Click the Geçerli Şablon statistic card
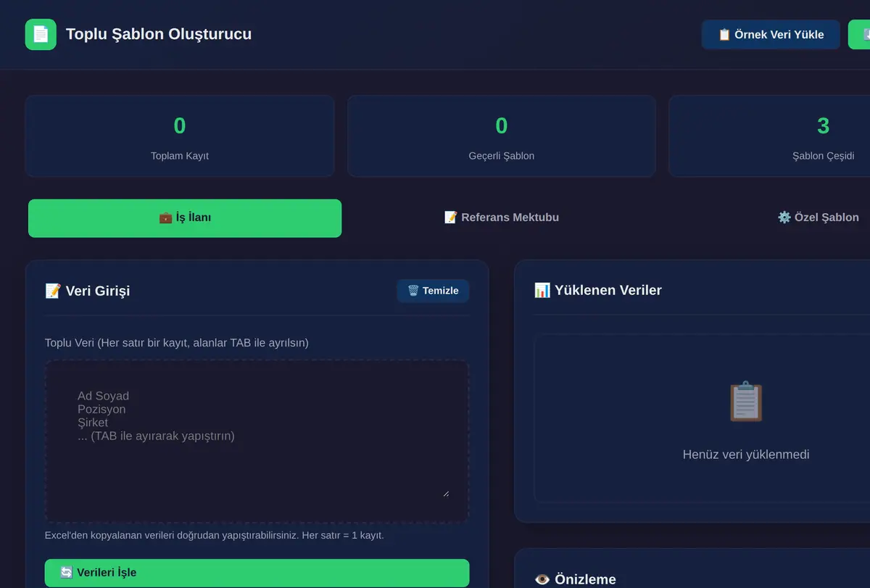Image resolution: width=870 pixels, height=588 pixels. (x=502, y=136)
